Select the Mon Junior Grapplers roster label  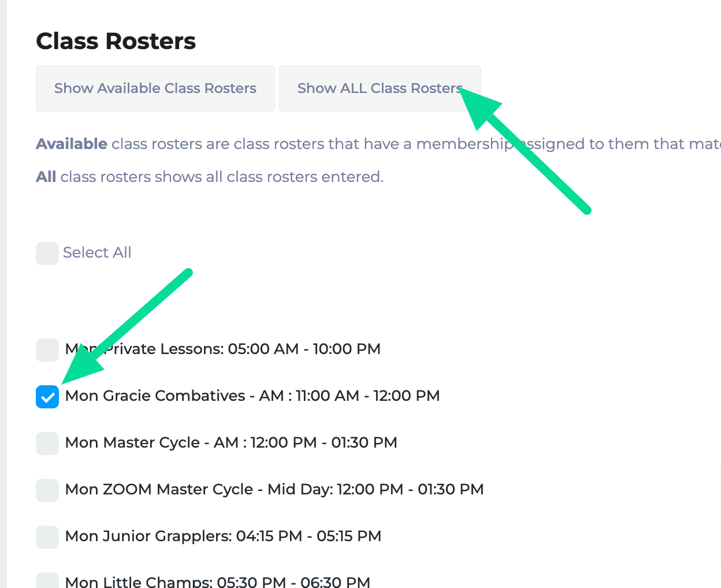click(x=223, y=536)
